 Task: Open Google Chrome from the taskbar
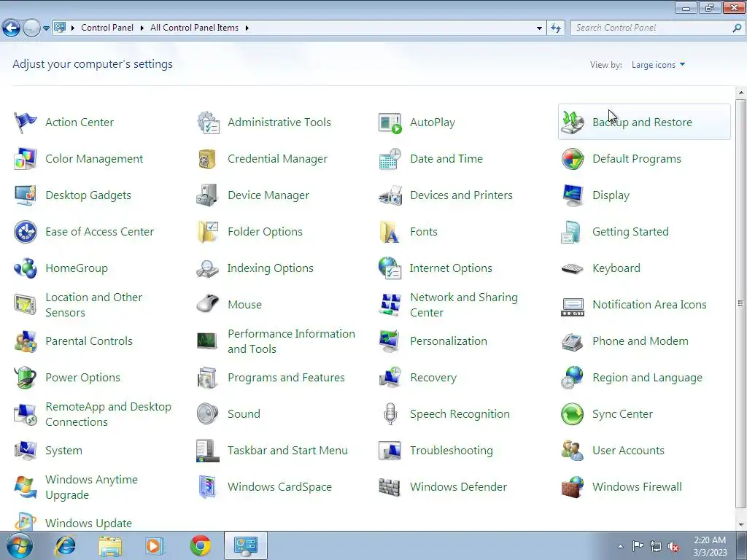[201, 545]
